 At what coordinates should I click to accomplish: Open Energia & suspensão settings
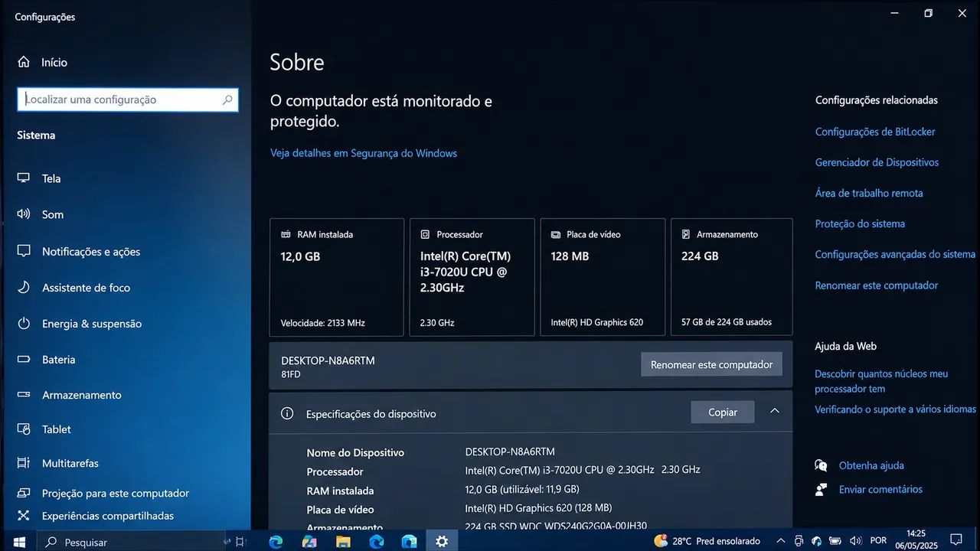[80, 324]
